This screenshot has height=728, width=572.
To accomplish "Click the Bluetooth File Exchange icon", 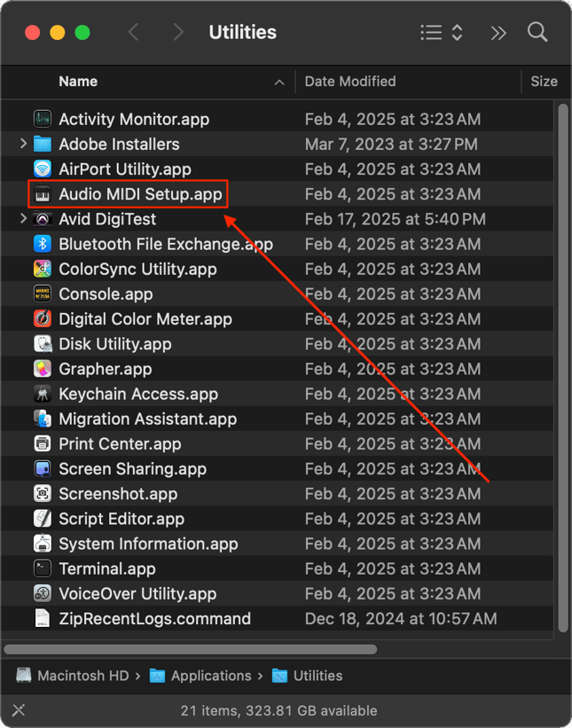I will pos(43,244).
